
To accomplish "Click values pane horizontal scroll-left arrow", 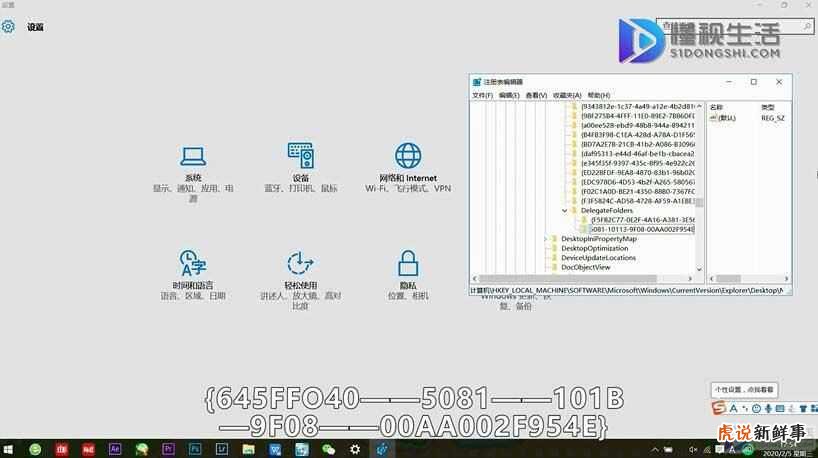I will coord(712,279).
